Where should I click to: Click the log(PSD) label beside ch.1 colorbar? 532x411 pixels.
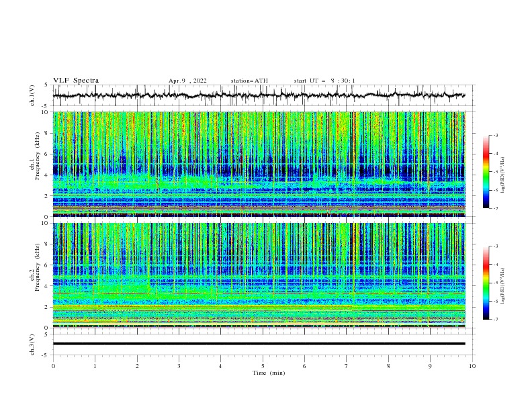click(503, 175)
